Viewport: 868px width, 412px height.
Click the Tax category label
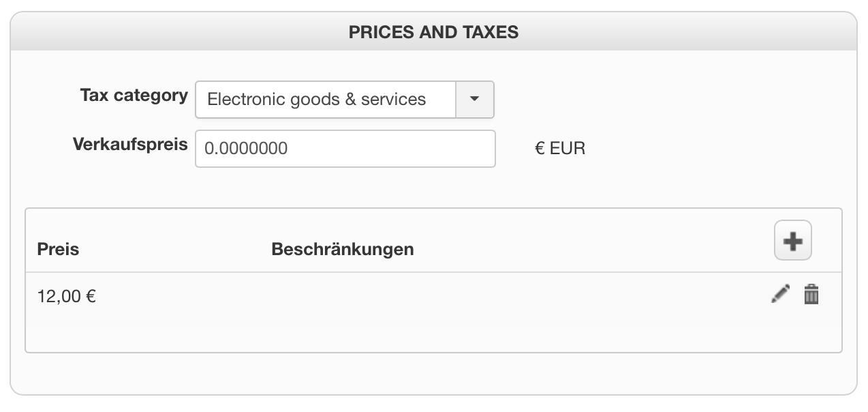click(134, 95)
